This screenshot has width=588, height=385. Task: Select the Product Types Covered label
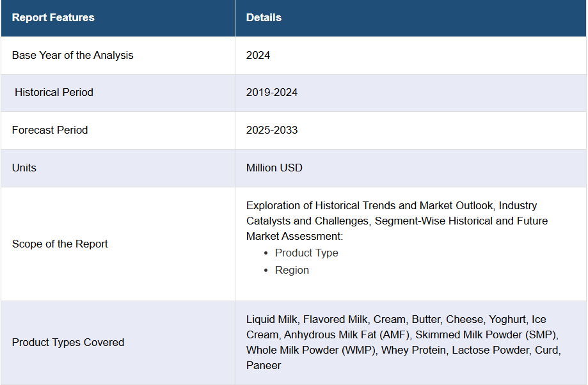(68, 342)
